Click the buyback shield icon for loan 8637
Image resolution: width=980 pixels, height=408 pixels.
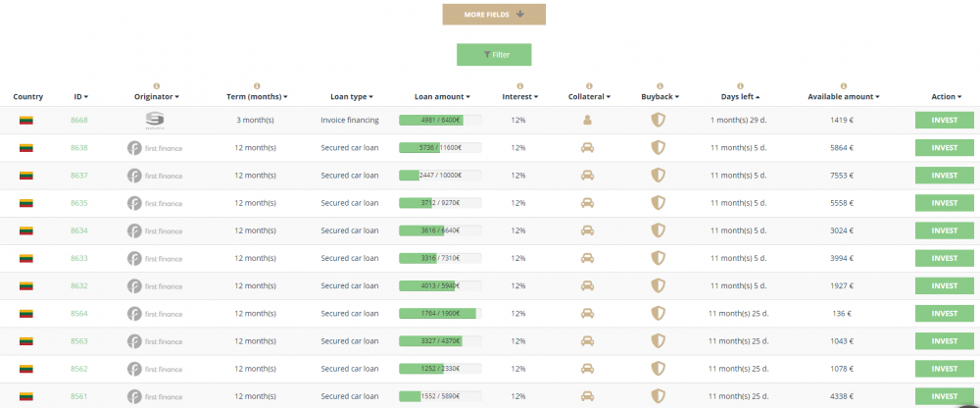click(x=659, y=176)
